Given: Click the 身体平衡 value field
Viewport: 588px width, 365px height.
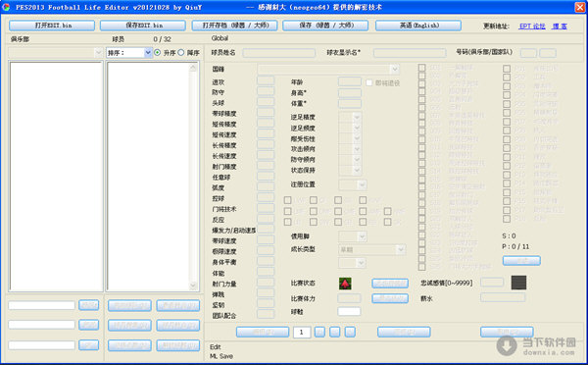Looking at the screenshot, I should coord(266,261).
